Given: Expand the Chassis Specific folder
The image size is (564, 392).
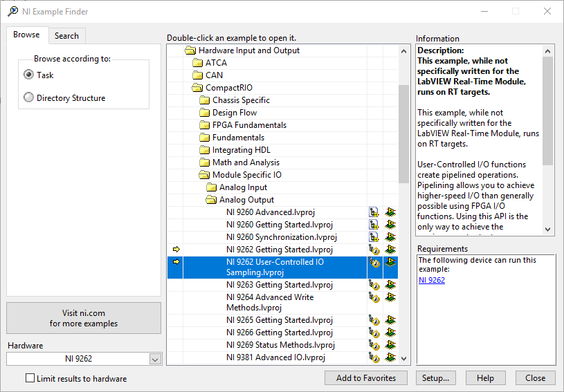Looking at the screenshot, I should [204, 100].
